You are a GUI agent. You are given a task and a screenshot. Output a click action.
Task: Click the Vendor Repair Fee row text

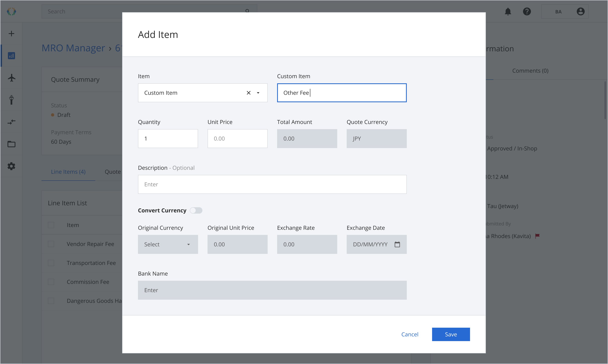pyautogui.click(x=90, y=244)
